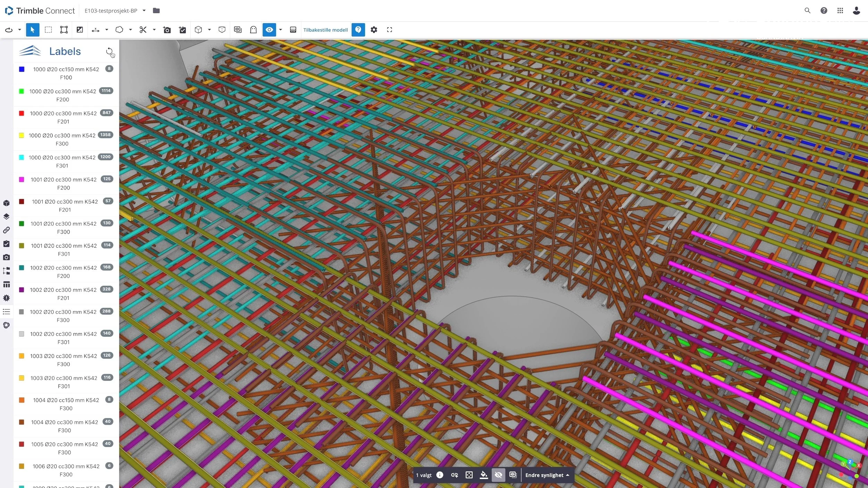Open the apps grid launcher
Image resolution: width=868 pixels, height=488 pixels.
coord(840,11)
